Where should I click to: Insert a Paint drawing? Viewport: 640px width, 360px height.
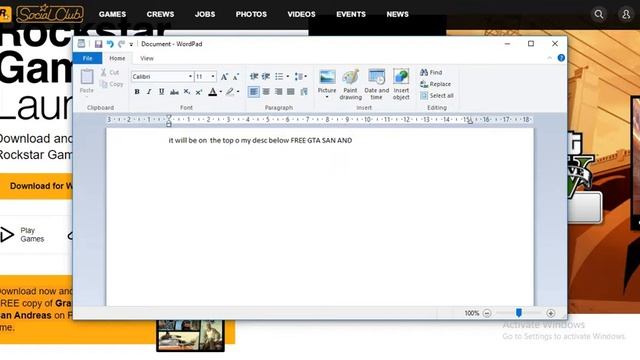click(x=351, y=84)
